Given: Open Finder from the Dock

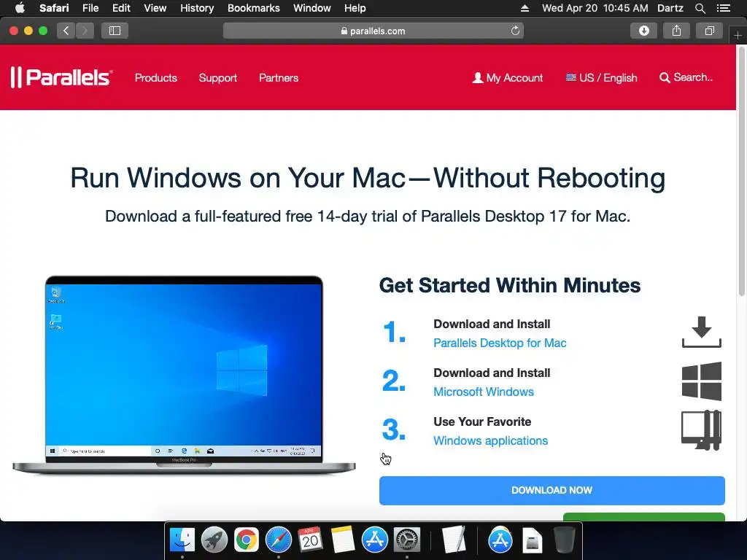Looking at the screenshot, I should [182, 540].
